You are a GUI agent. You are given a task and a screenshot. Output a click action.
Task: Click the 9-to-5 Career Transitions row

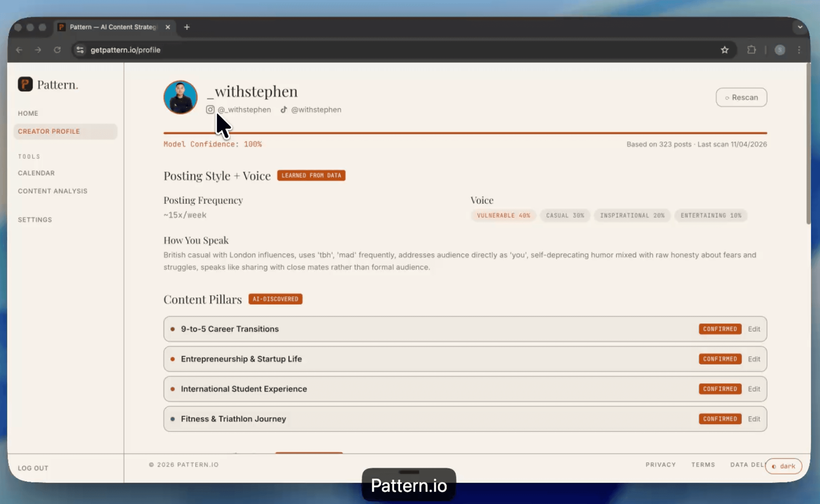click(x=465, y=329)
